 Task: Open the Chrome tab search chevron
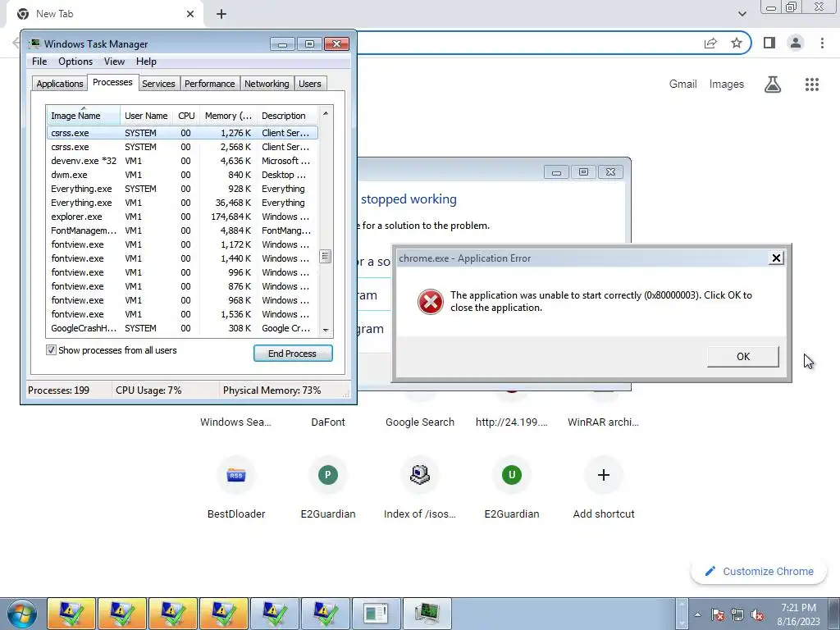pos(742,14)
